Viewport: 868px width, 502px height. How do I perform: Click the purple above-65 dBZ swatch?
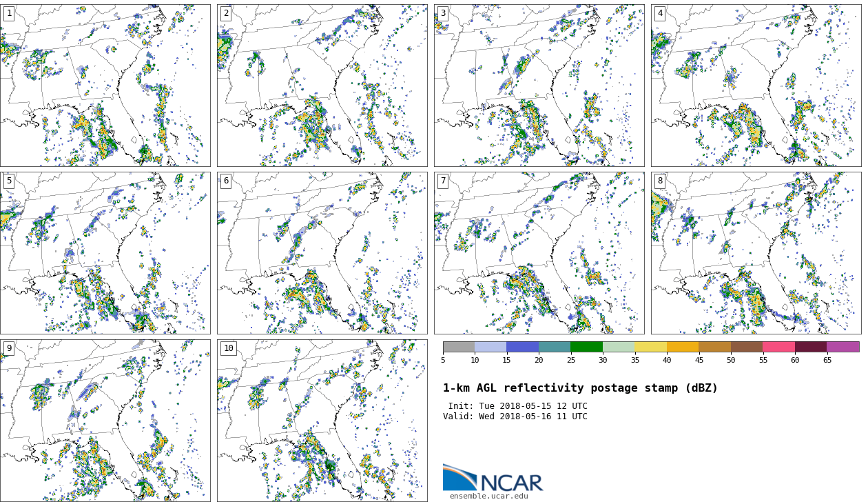click(843, 347)
